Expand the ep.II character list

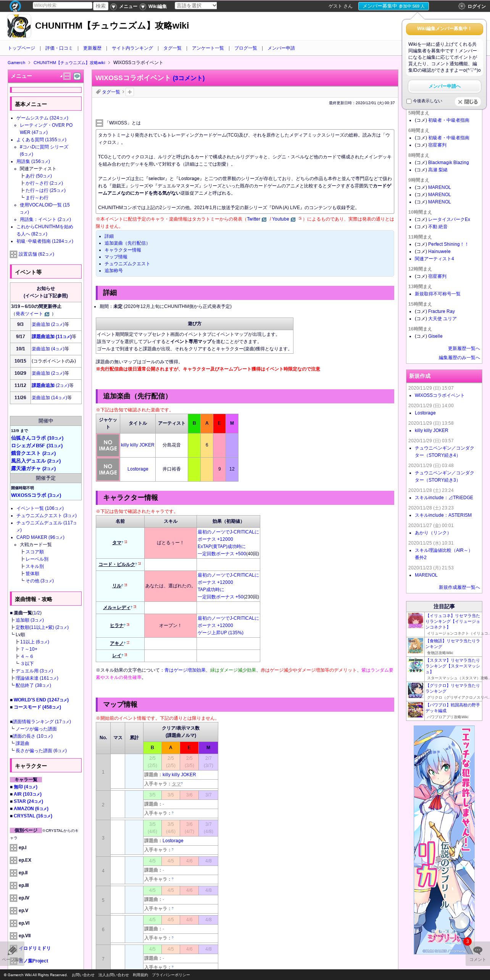(x=13, y=873)
